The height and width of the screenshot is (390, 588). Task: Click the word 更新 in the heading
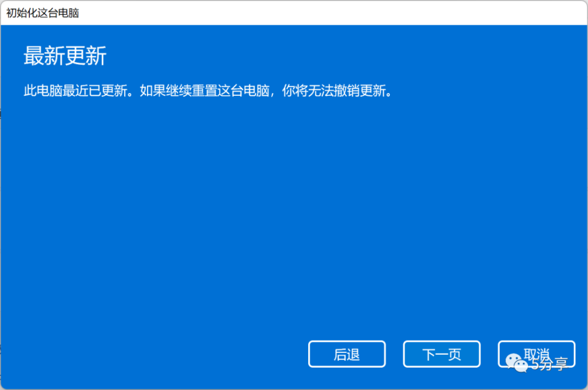[x=86, y=56]
